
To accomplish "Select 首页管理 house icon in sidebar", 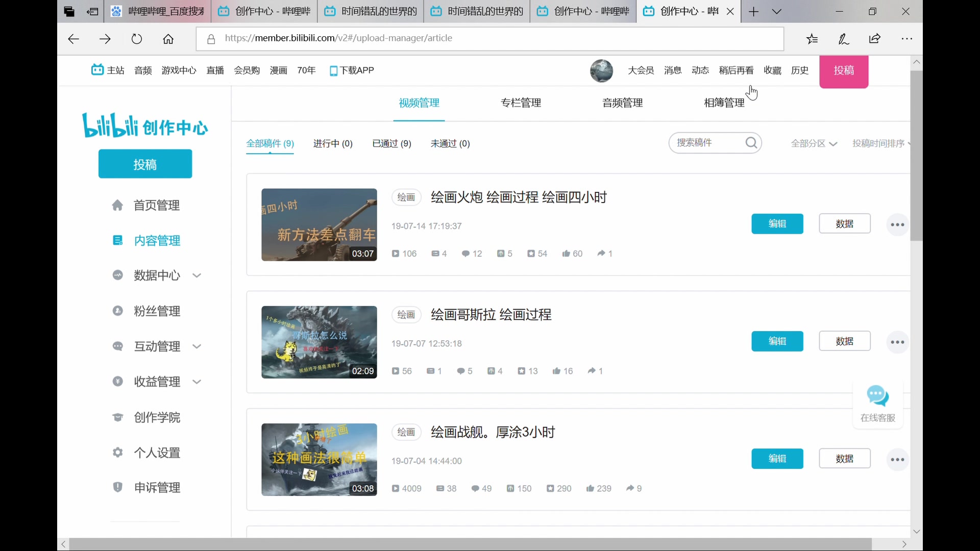I will (x=118, y=205).
